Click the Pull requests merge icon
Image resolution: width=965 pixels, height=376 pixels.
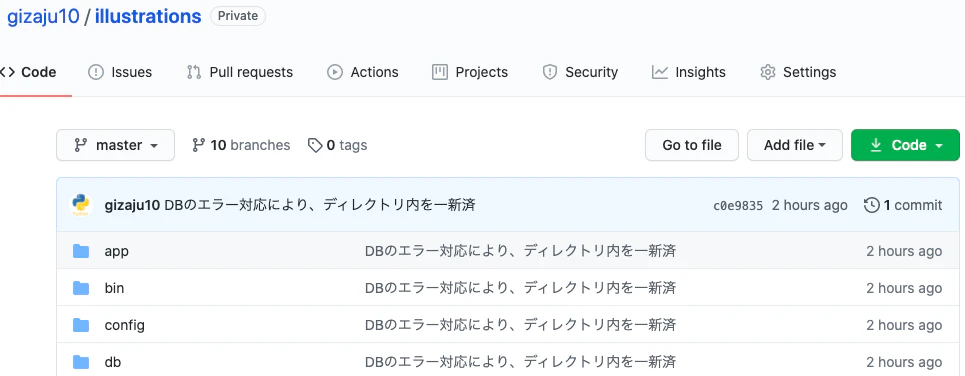tap(194, 72)
